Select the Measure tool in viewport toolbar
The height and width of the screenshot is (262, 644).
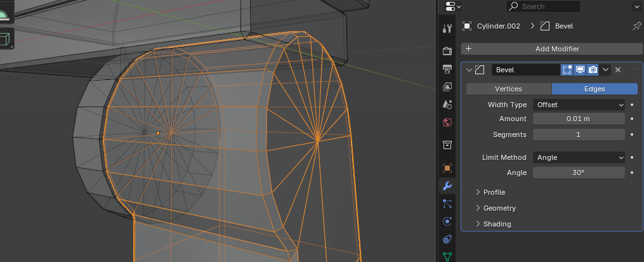click(x=4, y=16)
